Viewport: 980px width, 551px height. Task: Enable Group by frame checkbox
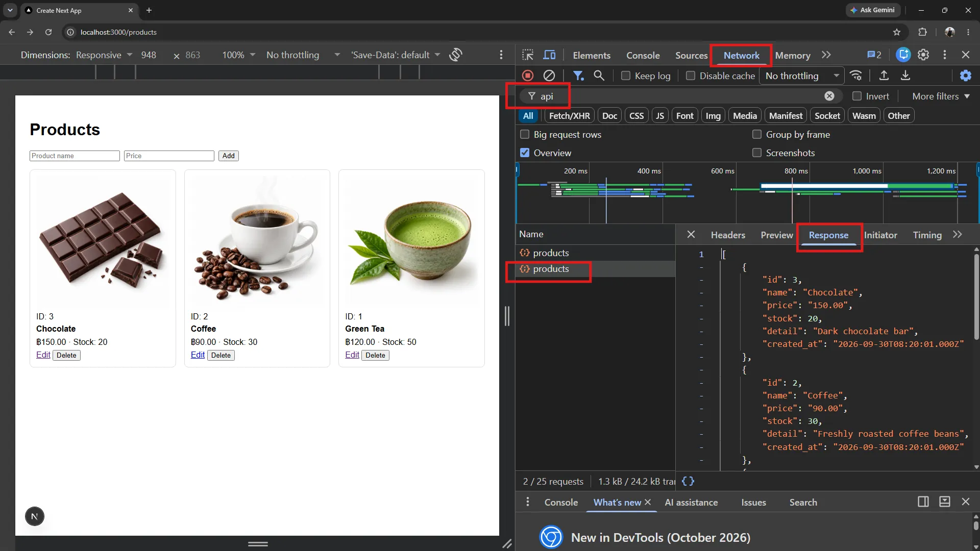pos(757,135)
